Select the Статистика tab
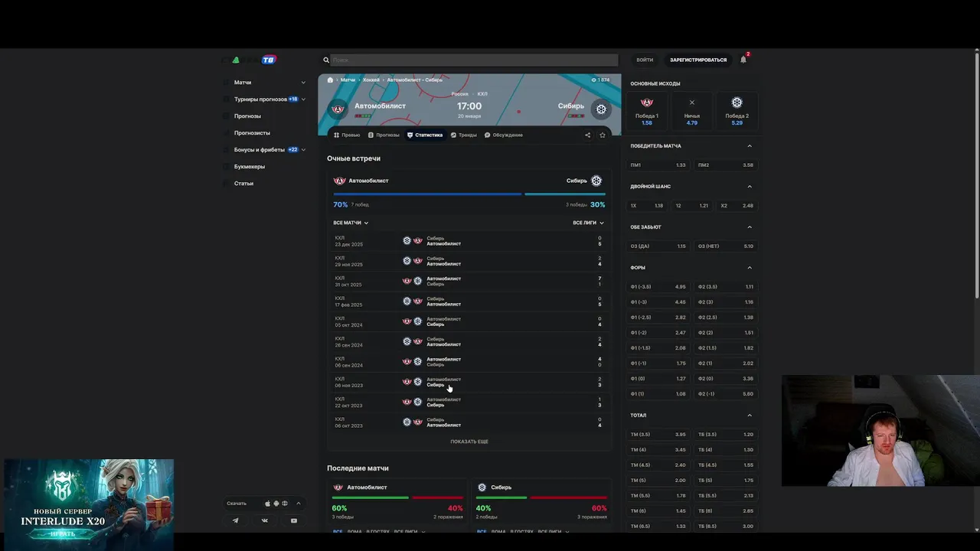The width and height of the screenshot is (980, 551). 425,135
